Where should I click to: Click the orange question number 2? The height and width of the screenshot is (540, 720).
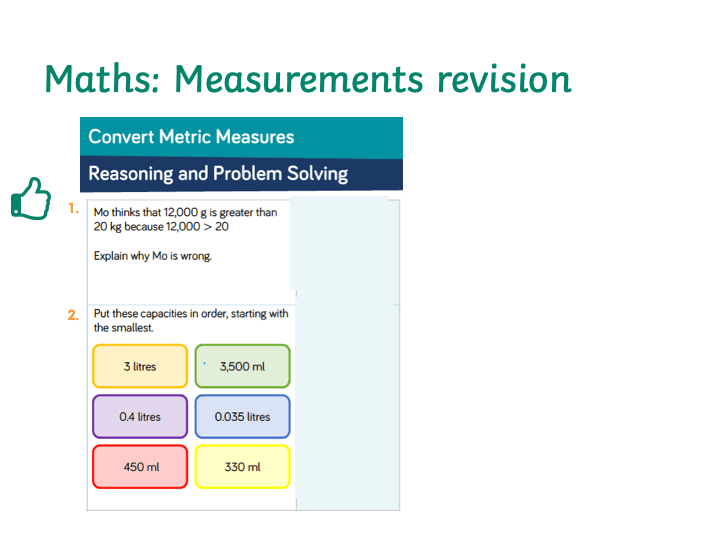(73, 315)
